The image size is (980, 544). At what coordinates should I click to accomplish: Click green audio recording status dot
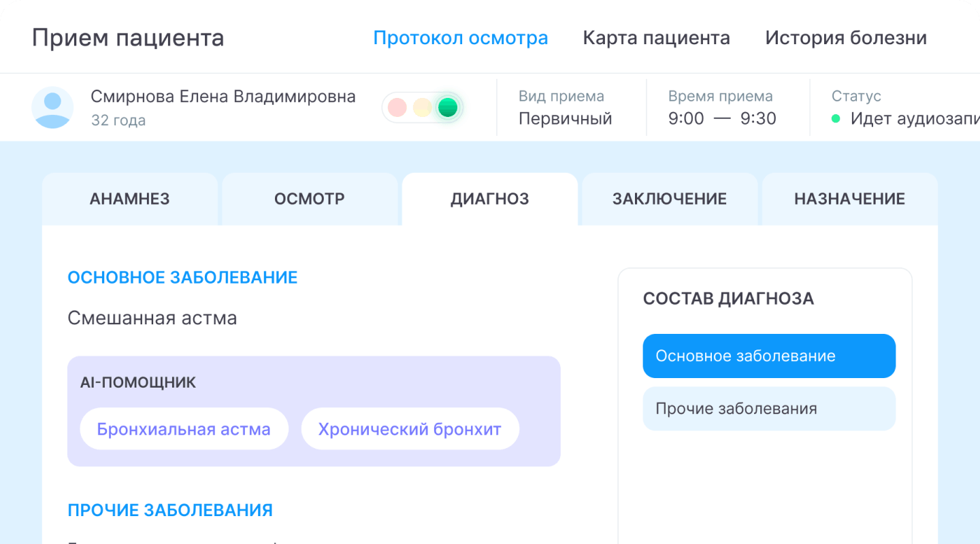click(x=836, y=119)
